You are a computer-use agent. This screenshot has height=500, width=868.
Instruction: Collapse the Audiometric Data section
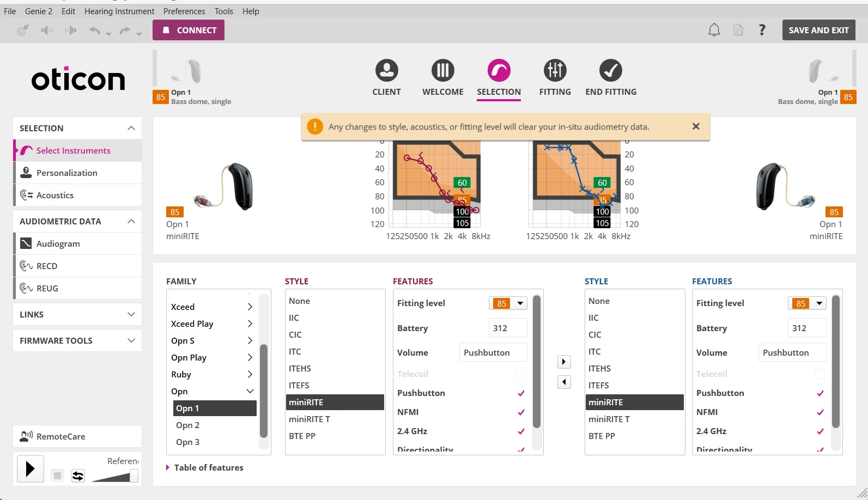click(77, 221)
